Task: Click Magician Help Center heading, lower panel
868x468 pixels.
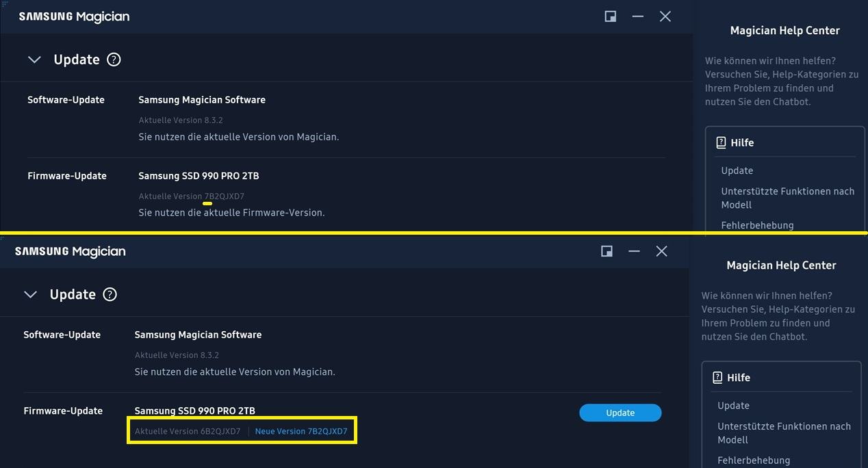Action: point(781,265)
